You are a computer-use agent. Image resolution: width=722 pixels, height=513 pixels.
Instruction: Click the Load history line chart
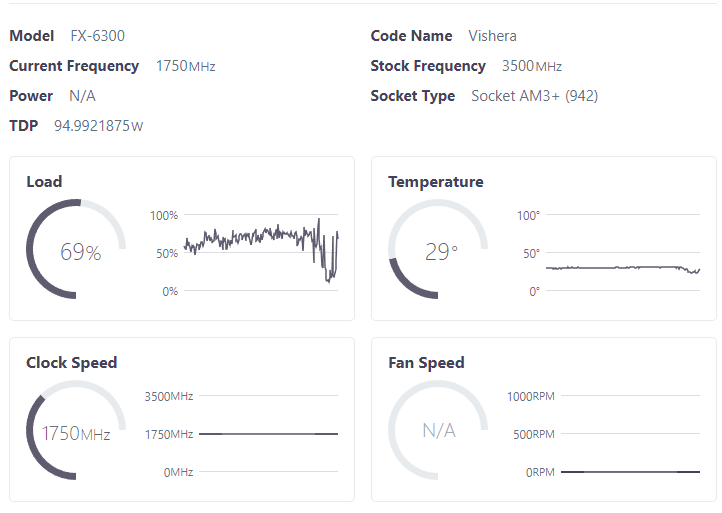(261, 252)
